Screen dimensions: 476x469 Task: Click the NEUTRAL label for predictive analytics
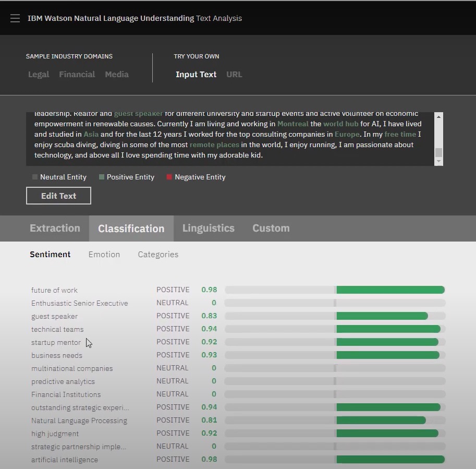tap(173, 381)
